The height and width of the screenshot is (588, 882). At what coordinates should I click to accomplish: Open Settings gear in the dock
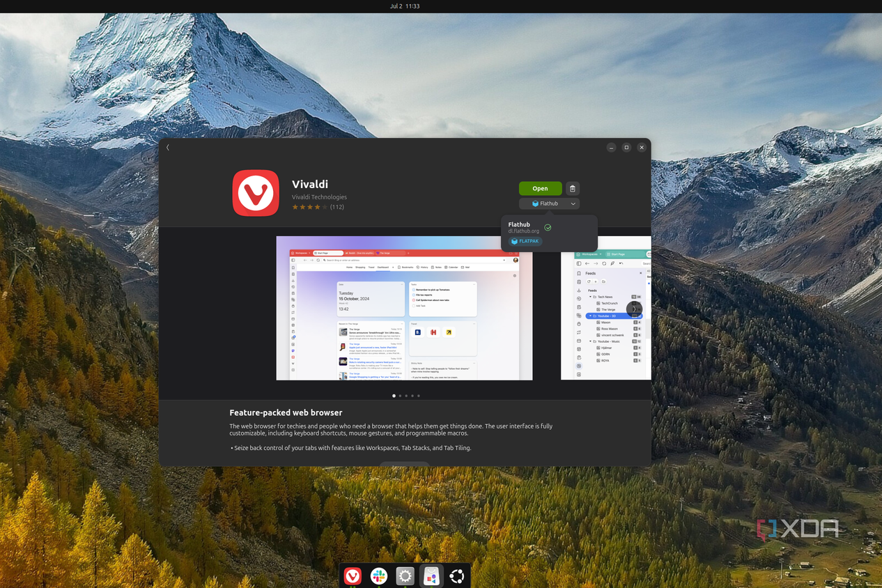pos(405,576)
